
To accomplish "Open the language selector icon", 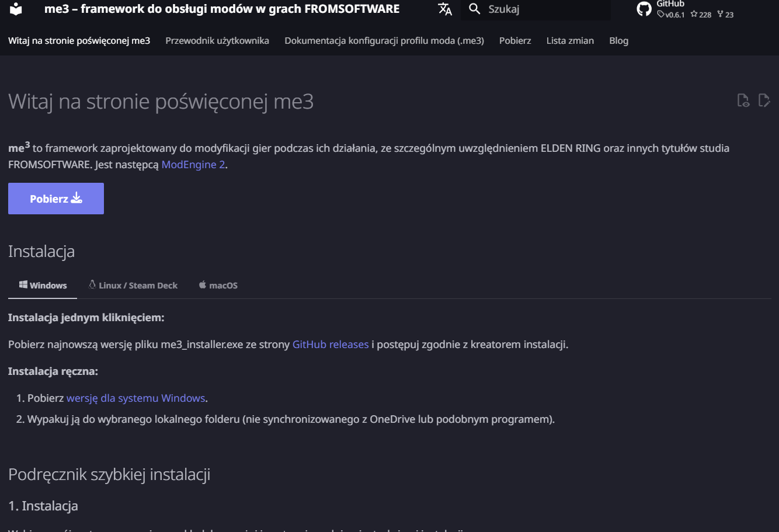I will (445, 9).
